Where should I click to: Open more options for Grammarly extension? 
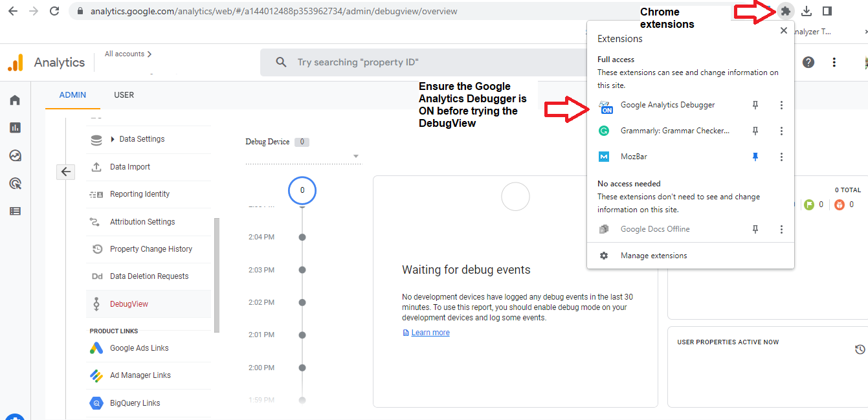(781, 131)
